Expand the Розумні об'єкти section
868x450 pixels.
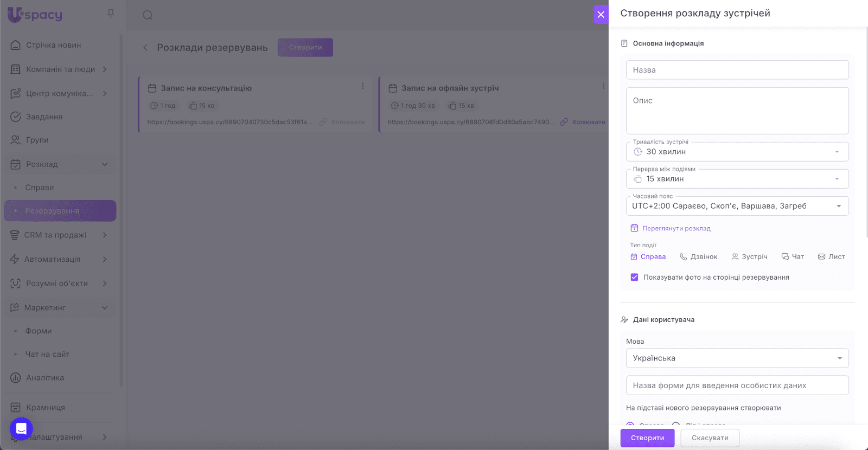(x=105, y=284)
